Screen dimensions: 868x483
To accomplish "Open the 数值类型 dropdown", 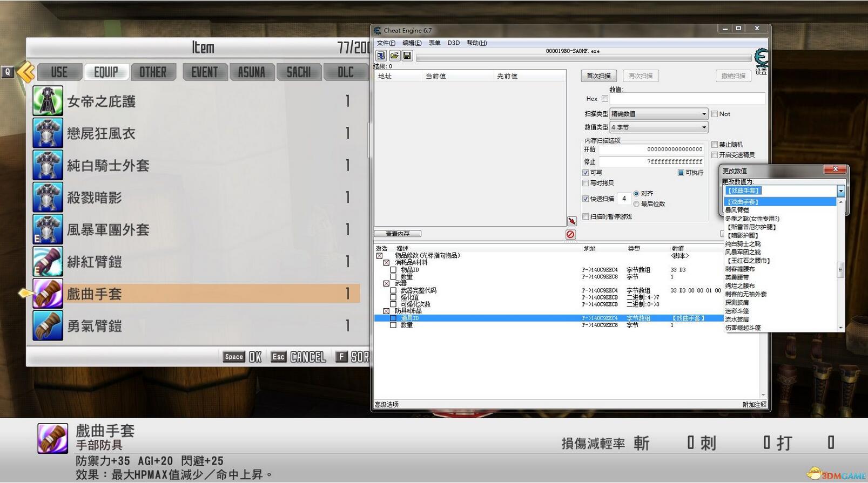I will tap(658, 127).
